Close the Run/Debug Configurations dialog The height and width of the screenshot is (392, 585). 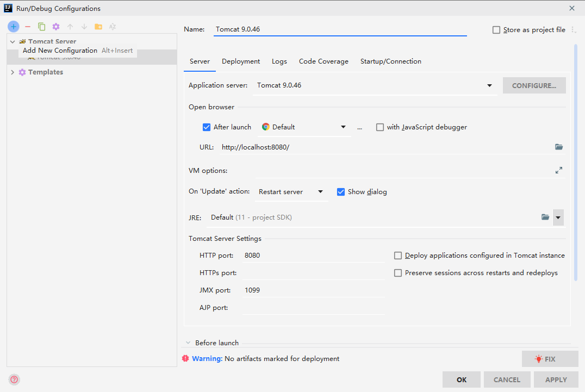pos(572,8)
